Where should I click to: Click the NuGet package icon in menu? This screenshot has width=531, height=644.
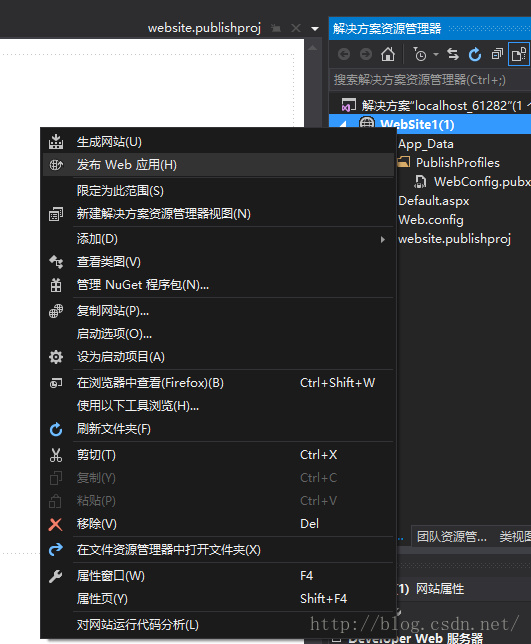56,285
